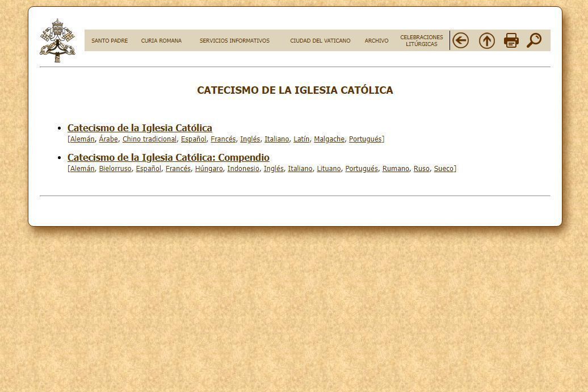588x392 pixels.
Task: Select Italiano under the Catecismo link
Action: point(277,139)
